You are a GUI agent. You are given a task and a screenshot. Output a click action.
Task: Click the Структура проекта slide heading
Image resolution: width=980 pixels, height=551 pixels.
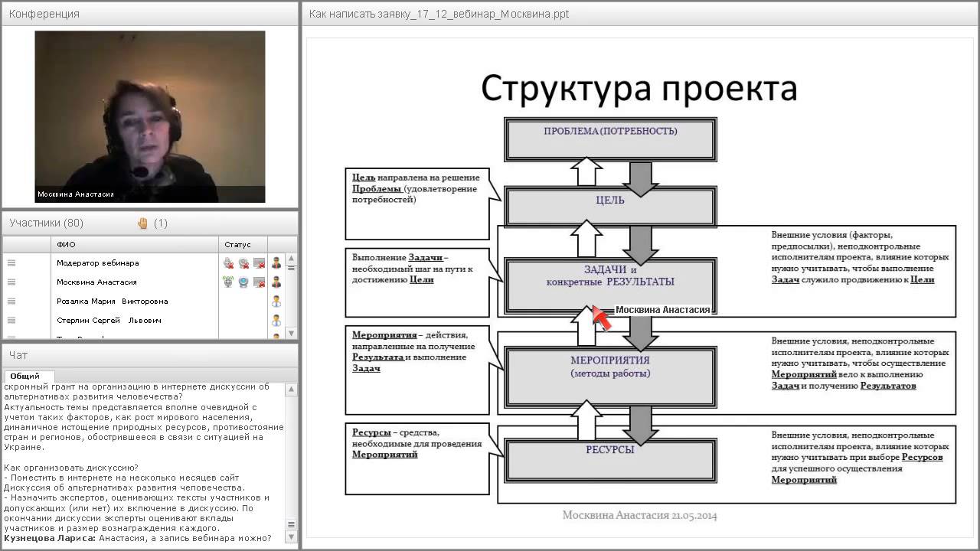point(639,87)
